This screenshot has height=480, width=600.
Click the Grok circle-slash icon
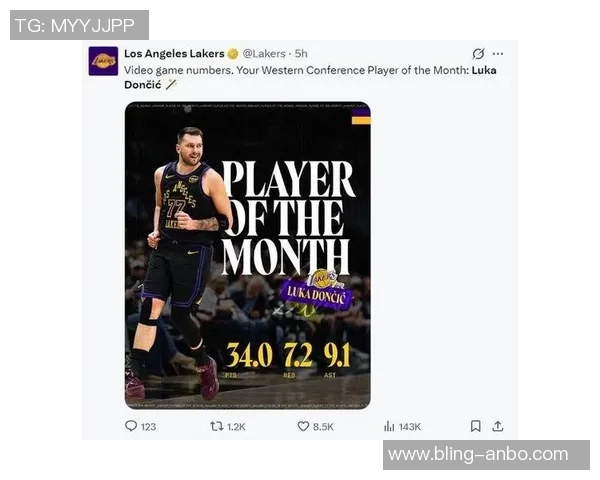(478, 54)
